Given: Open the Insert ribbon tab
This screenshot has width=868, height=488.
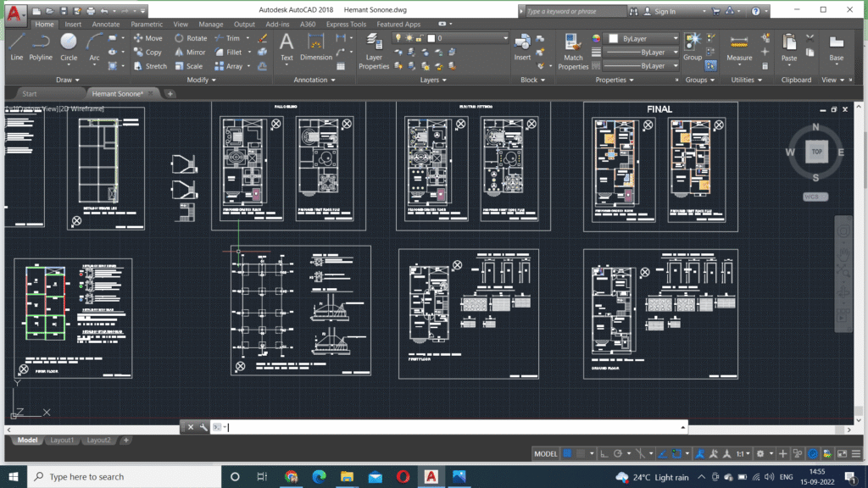Looking at the screenshot, I should 73,25.
